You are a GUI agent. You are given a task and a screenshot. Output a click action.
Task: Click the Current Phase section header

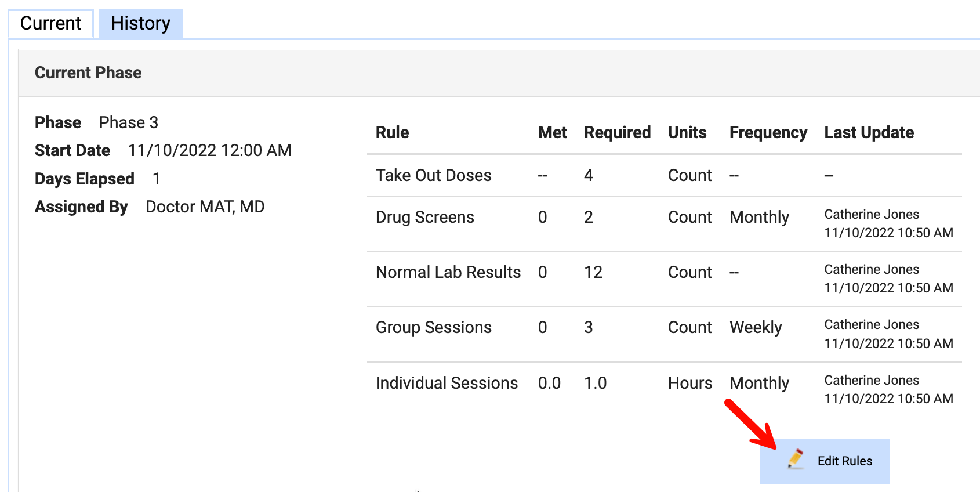pyautogui.click(x=88, y=73)
